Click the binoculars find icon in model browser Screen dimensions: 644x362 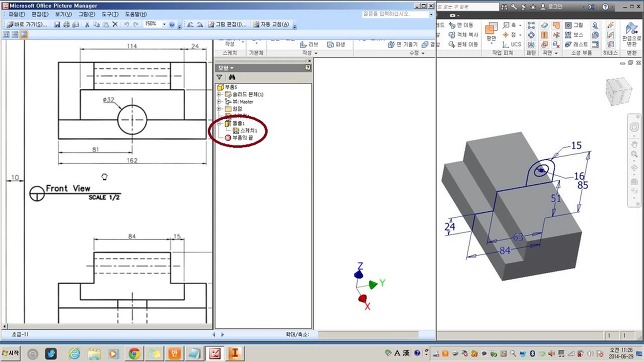tap(232, 77)
